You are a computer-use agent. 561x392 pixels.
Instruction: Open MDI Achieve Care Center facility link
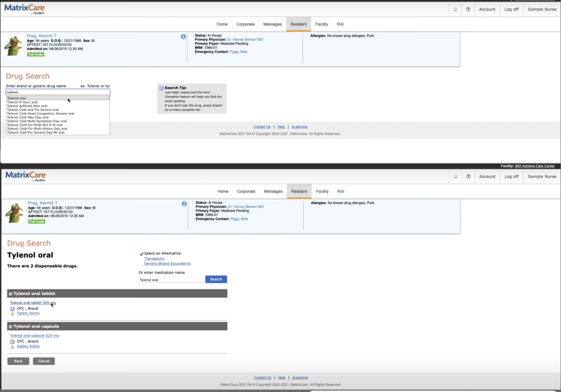[x=535, y=166]
